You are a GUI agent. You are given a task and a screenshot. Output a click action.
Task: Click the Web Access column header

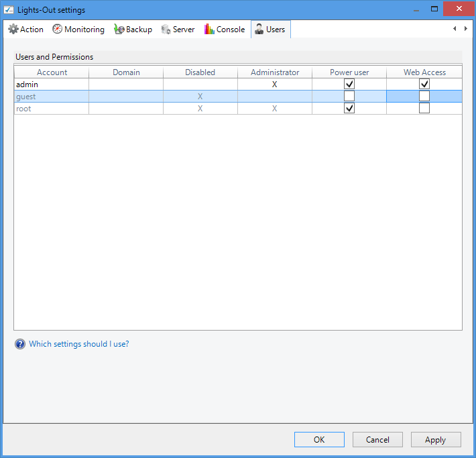tap(424, 72)
